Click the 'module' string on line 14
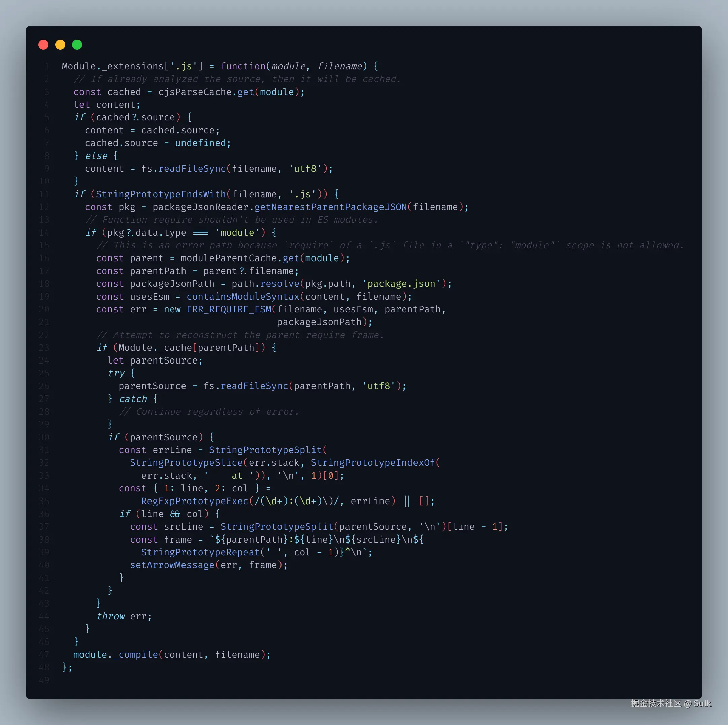Screen dimensions: 728x725 click(x=237, y=232)
